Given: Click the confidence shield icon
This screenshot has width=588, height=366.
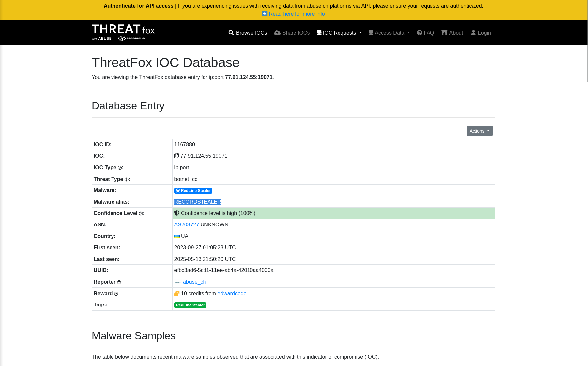Looking at the screenshot, I should [177, 213].
